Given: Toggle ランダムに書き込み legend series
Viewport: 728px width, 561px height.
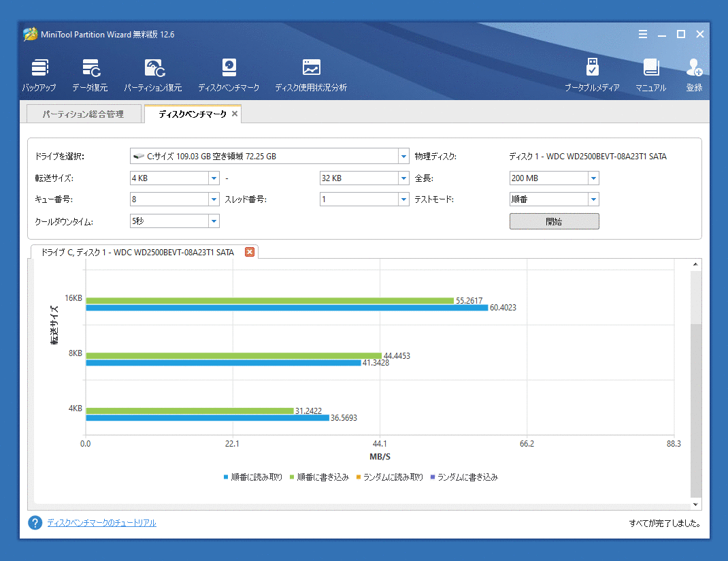Looking at the screenshot, I should click(464, 477).
